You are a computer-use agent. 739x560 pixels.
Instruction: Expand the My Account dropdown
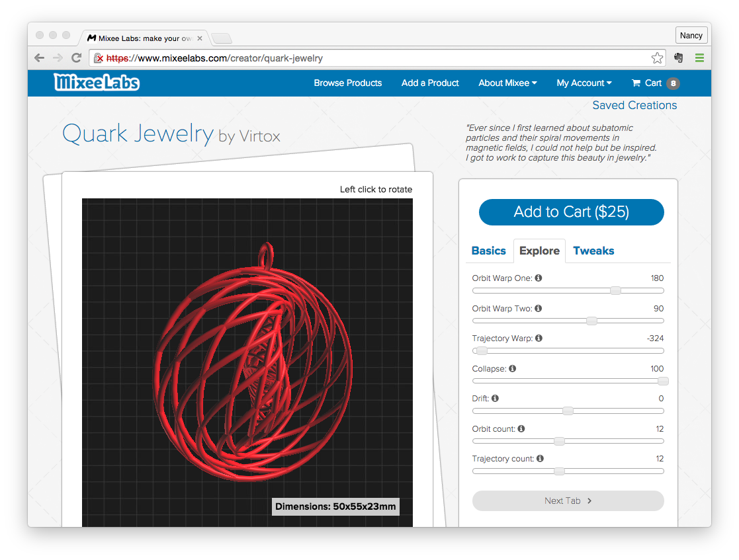tap(584, 83)
